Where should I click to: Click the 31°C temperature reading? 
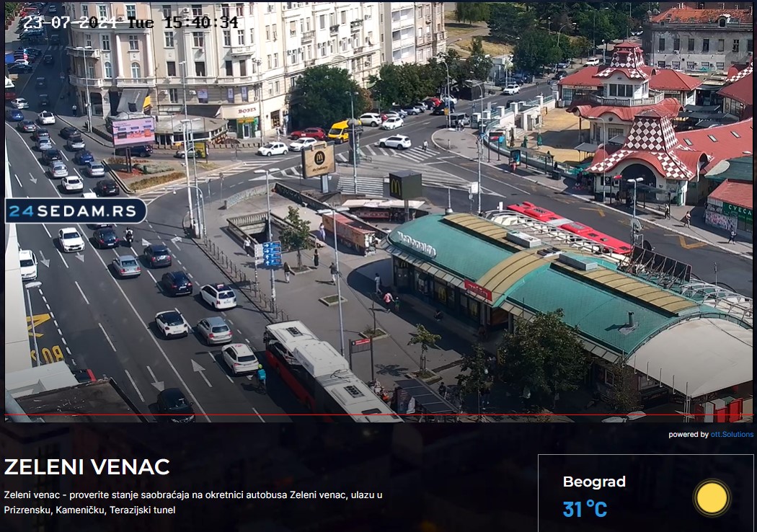[585, 510]
